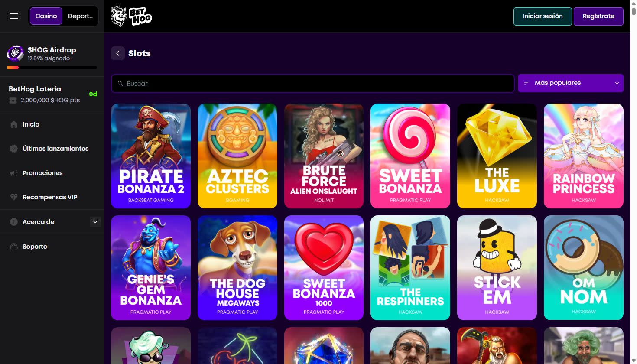Open the Sweet Bonanza 1000 game tile
This screenshot has height=364, width=637.
coord(324,268)
